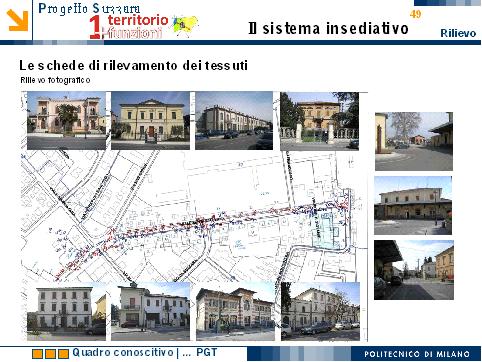Screen dimensions: 482x362
Task: Click the orange diagonal arrow icon
Action: point(17,20)
